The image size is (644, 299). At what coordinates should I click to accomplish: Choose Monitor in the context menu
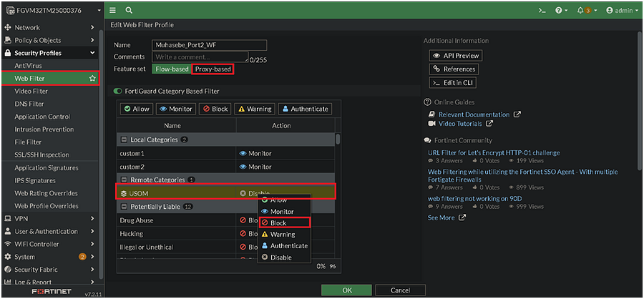(x=284, y=212)
